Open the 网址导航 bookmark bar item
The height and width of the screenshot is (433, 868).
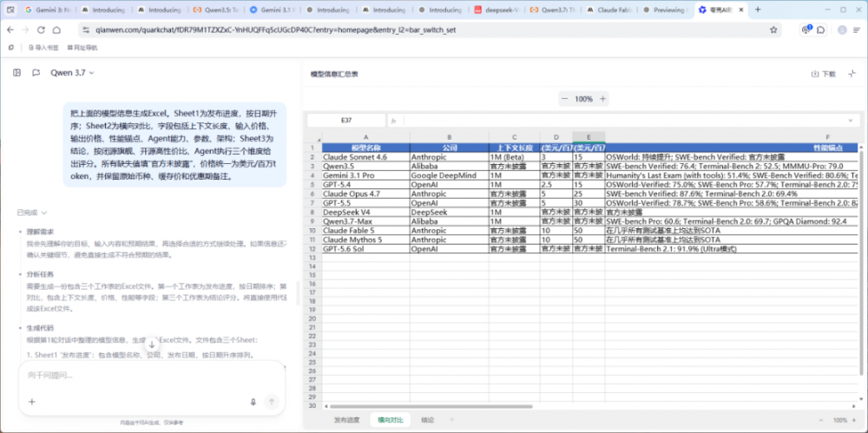[82, 48]
